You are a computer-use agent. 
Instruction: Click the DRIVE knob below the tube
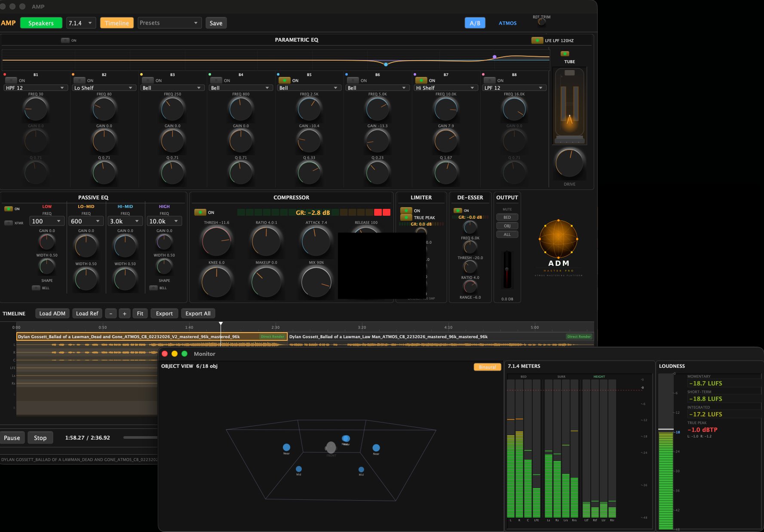(569, 163)
